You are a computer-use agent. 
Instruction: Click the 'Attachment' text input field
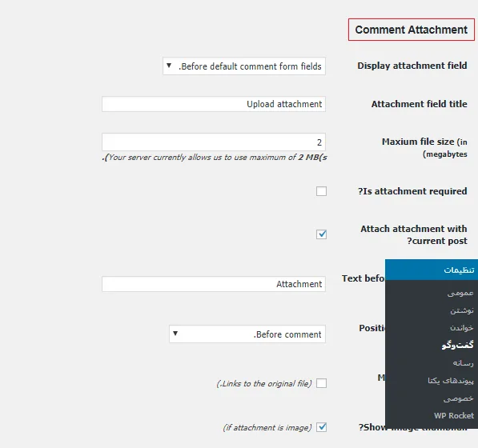(214, 284)
